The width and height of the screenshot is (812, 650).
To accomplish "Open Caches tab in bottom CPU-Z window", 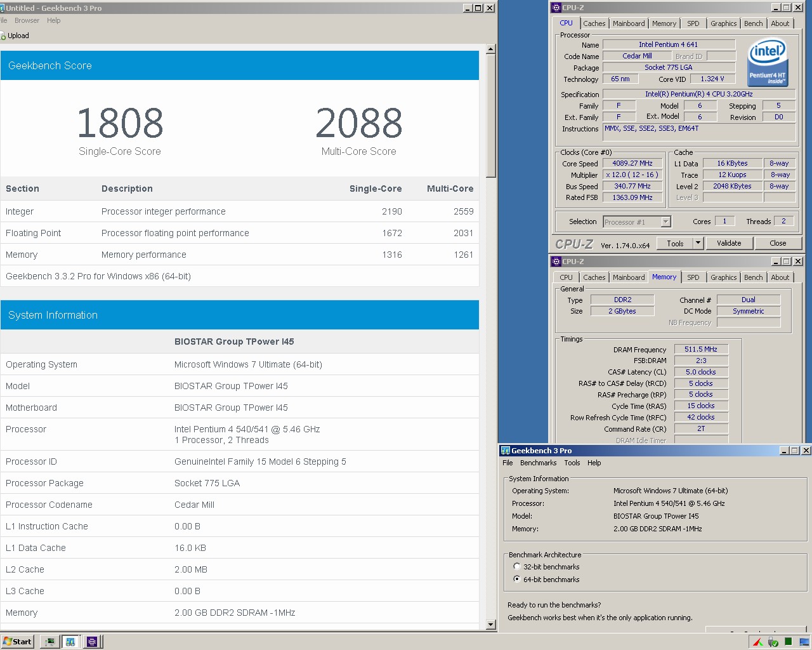I will click(x=594, y=277).
